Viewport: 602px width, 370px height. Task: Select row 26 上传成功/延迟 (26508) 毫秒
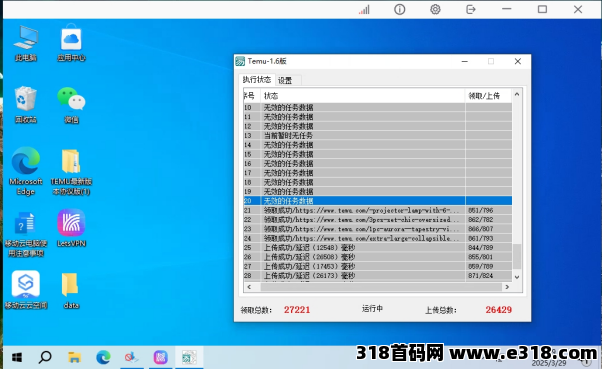[x=378, y=257]
